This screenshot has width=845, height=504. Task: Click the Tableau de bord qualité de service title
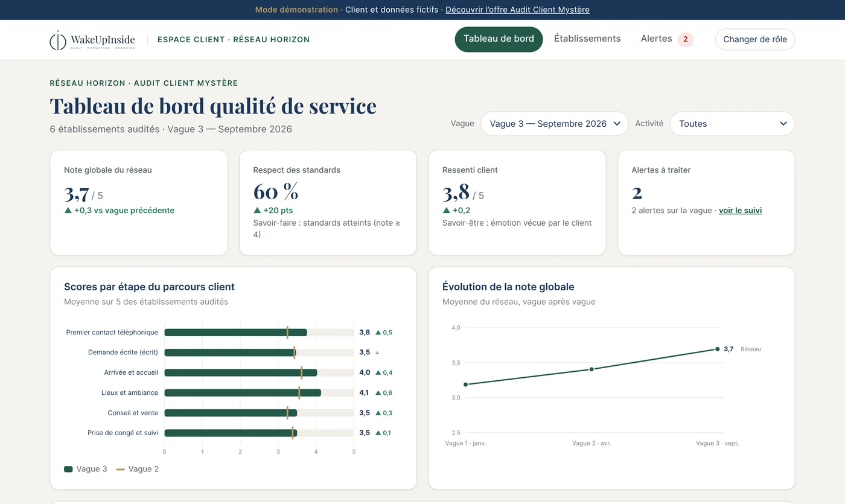213,106
